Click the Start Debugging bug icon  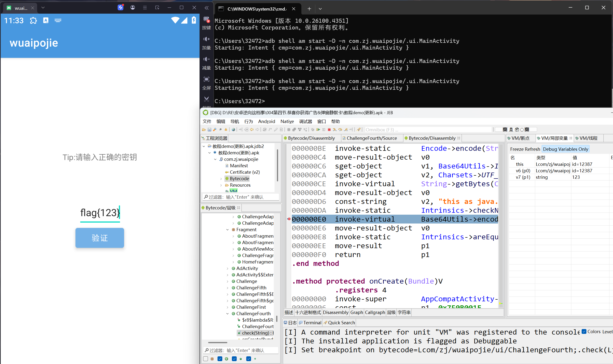tap(313, 129)
